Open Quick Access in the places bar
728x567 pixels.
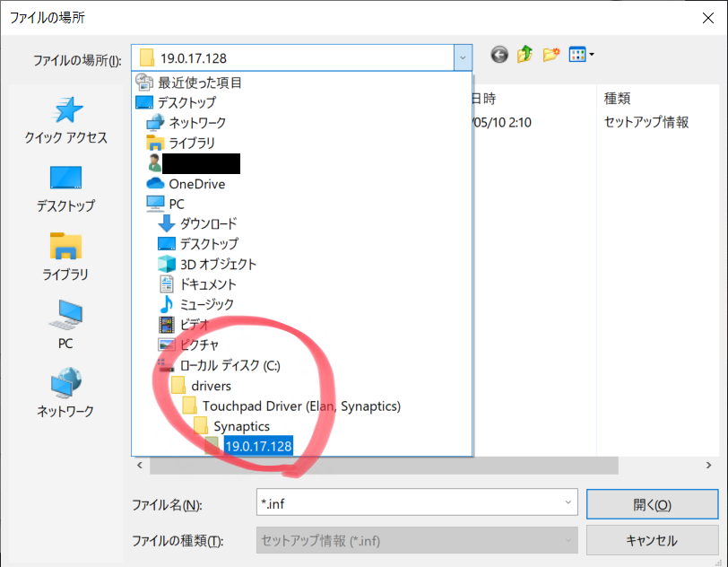66,121
